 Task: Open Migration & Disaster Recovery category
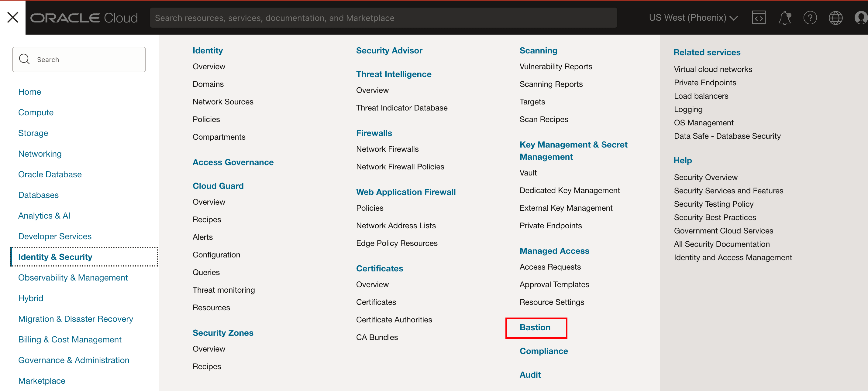pos(75,319)
